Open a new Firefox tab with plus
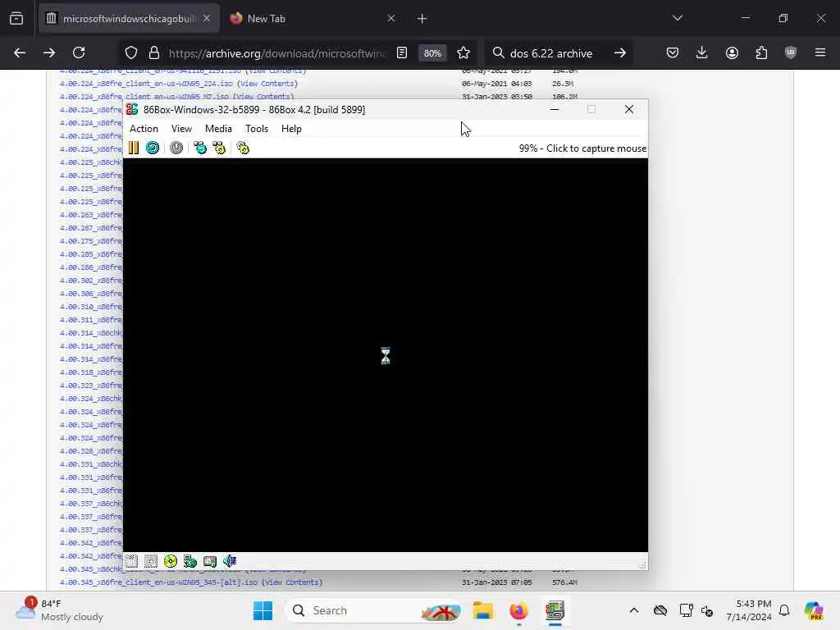Viewport: 840px width, 630px height. pos(422,19)
